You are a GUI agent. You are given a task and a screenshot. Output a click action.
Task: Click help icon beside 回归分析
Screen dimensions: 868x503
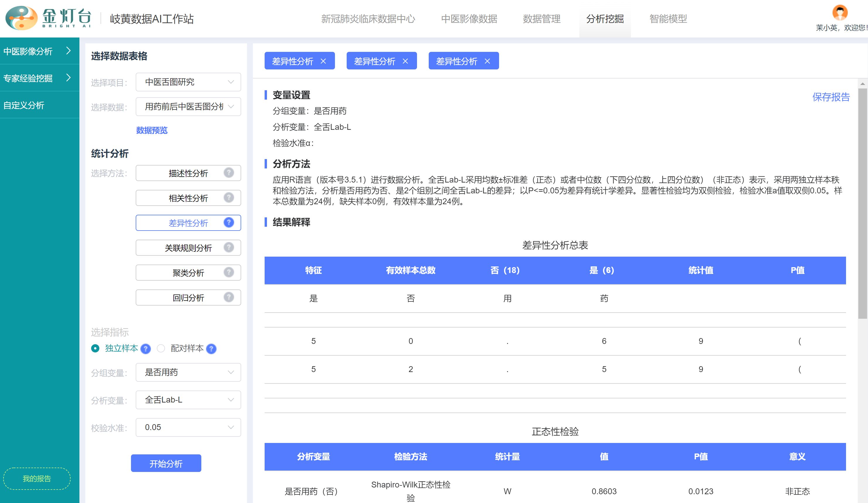[228, 297]
